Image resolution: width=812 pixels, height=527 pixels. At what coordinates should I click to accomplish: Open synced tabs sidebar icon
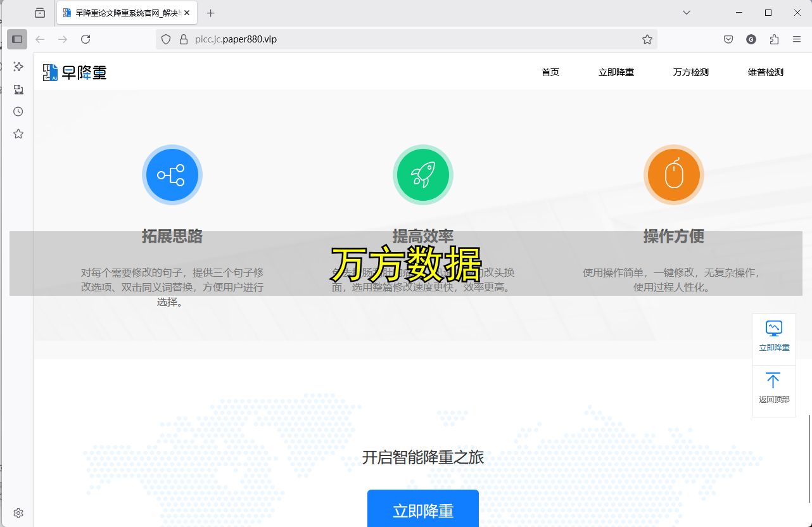pos(18,89)
